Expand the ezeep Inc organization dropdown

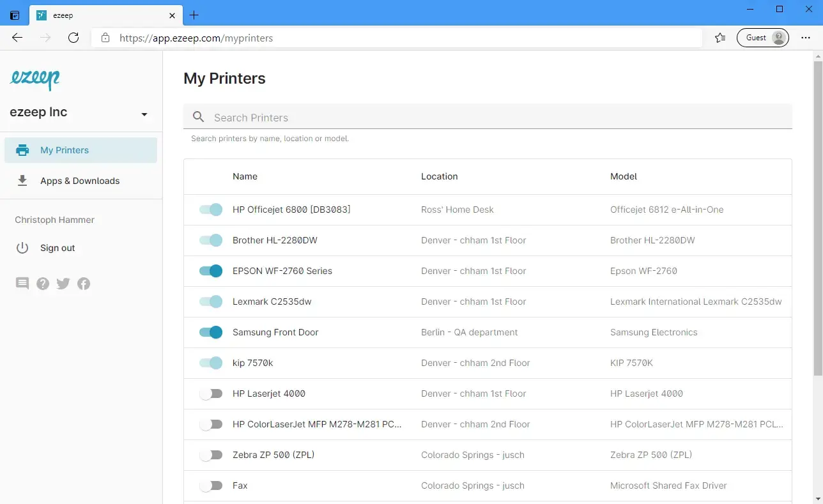pyautogui.click(x=144, y=114)
